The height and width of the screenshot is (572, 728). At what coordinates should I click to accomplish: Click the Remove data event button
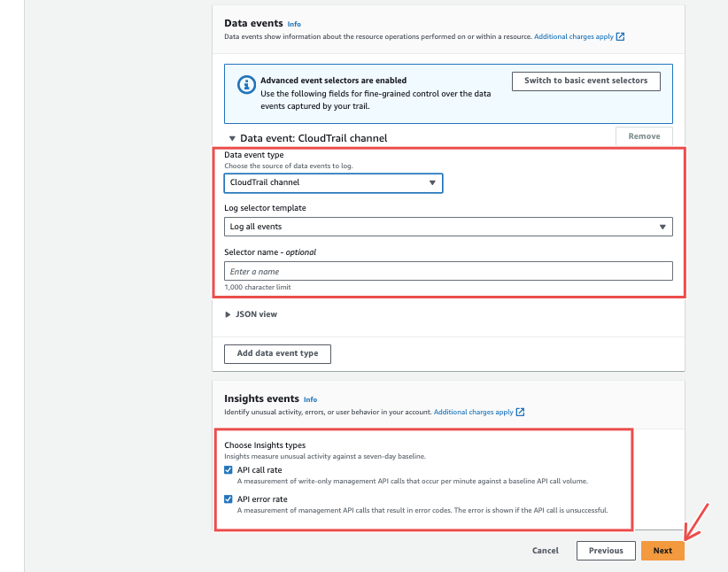[644, 136]
